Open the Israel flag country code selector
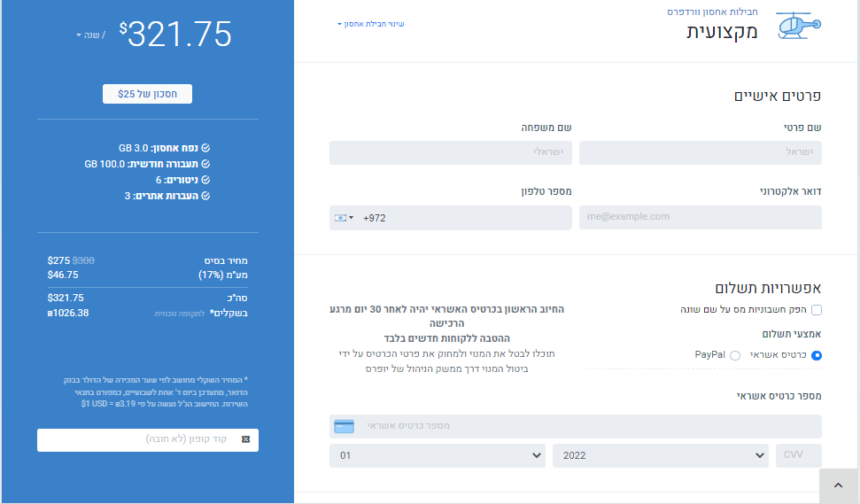The height and width of the screenshot is (504, 860). (344, 218)
